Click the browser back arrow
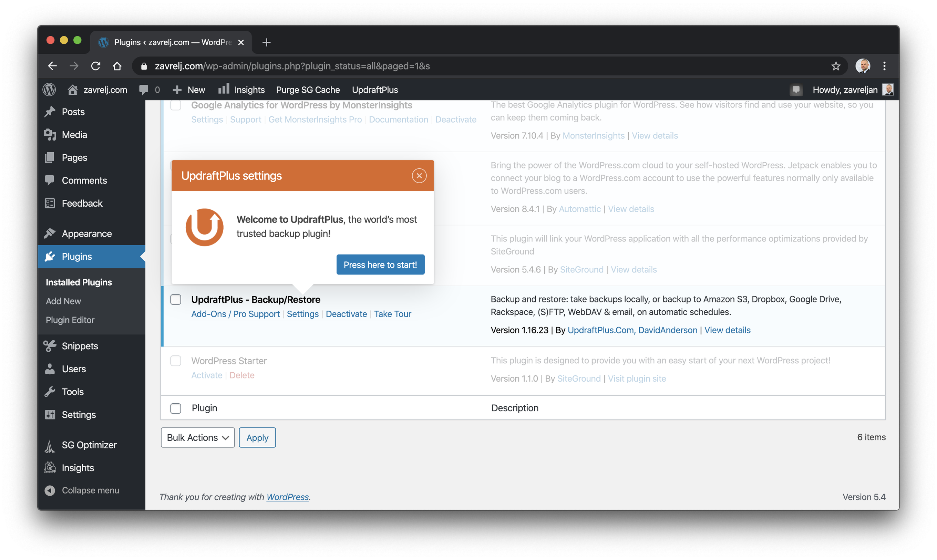The image size is (937, 560). [52, 66]
